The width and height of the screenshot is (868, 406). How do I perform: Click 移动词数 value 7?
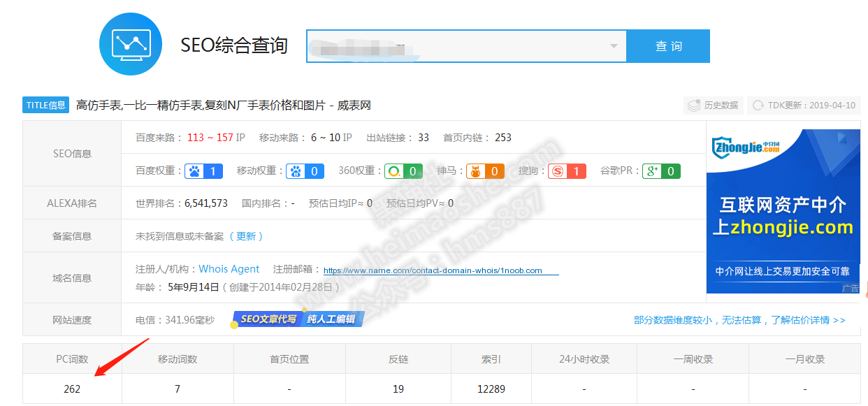pyautogui.click(x=178, y=389)
